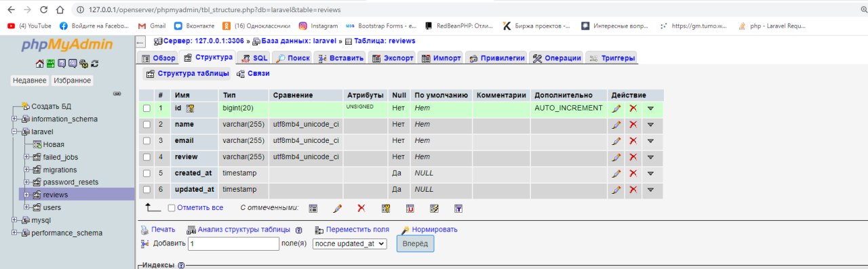The width and height of the screenshot is (868, 269).
Task: Expand the failed_jobs table node
Action: (27, 157)
